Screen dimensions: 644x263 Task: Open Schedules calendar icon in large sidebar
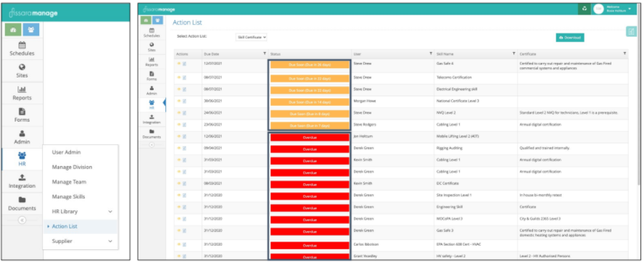tap(22, 46)
